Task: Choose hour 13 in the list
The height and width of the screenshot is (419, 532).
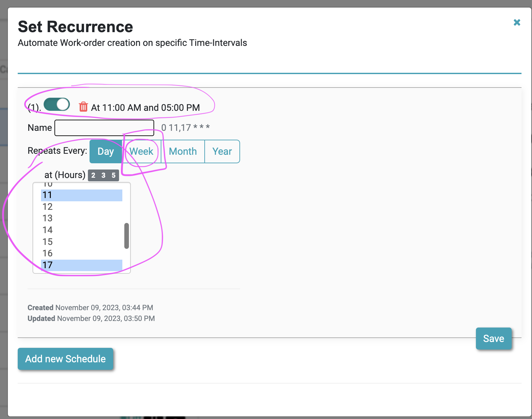Action: point(81,218)
